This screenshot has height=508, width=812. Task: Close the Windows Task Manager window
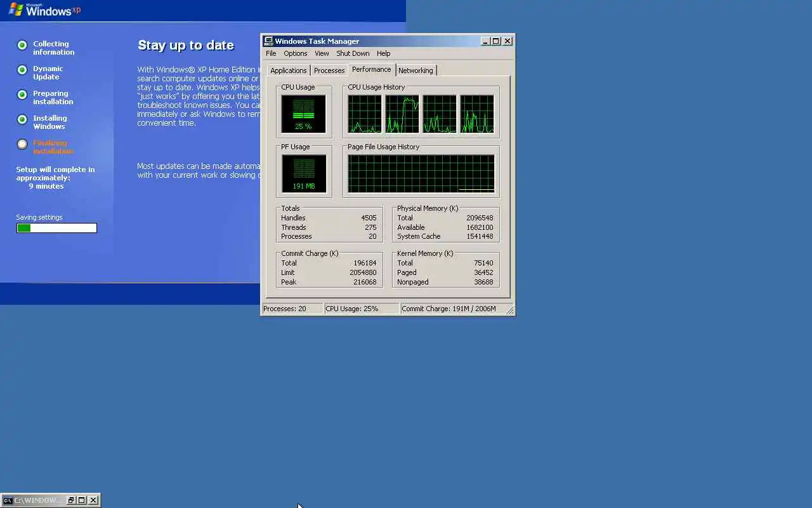pyautogui.click(x=507, y=41)
